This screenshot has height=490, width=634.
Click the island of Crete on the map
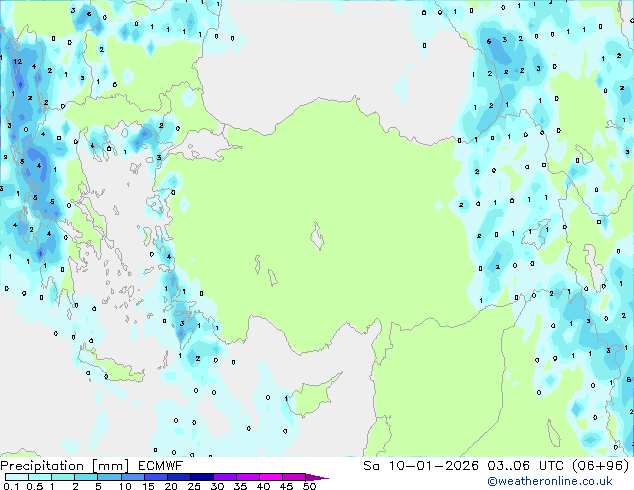tap(111, 366)
